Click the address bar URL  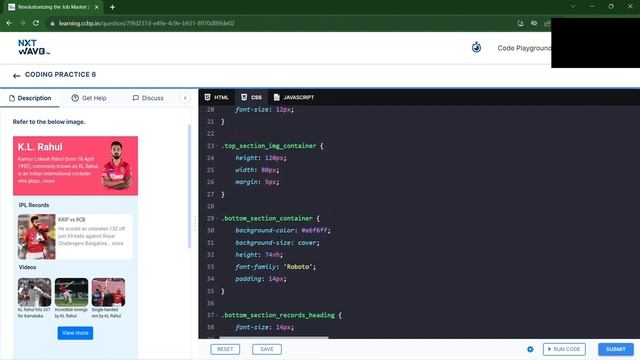click(x=147, y=23)
